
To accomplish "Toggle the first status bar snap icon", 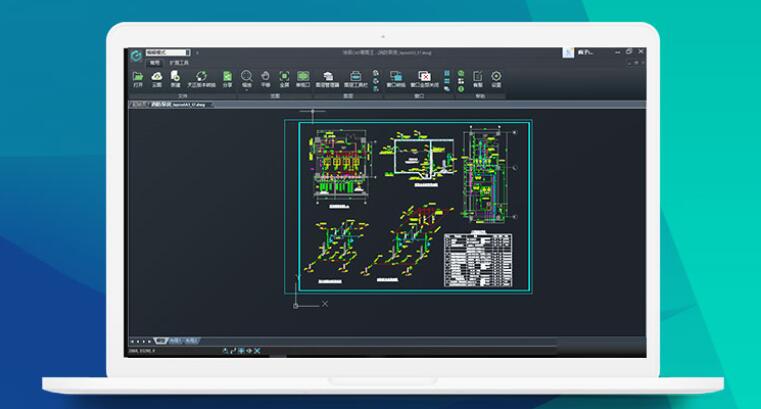I will 225,350.
